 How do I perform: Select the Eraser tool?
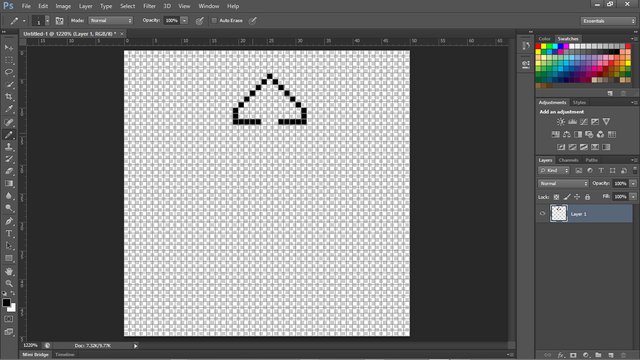pyautogui.click(x=9, y=171)
